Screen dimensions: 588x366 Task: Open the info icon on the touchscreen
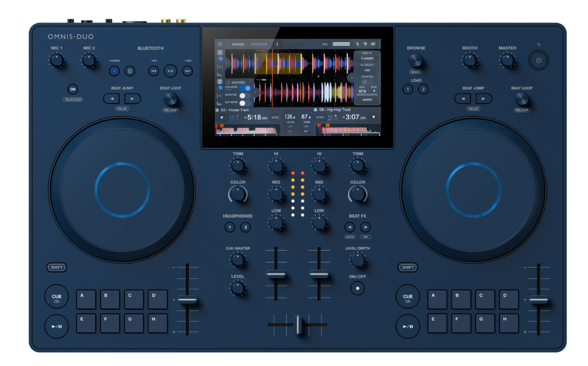coord(277,44)
